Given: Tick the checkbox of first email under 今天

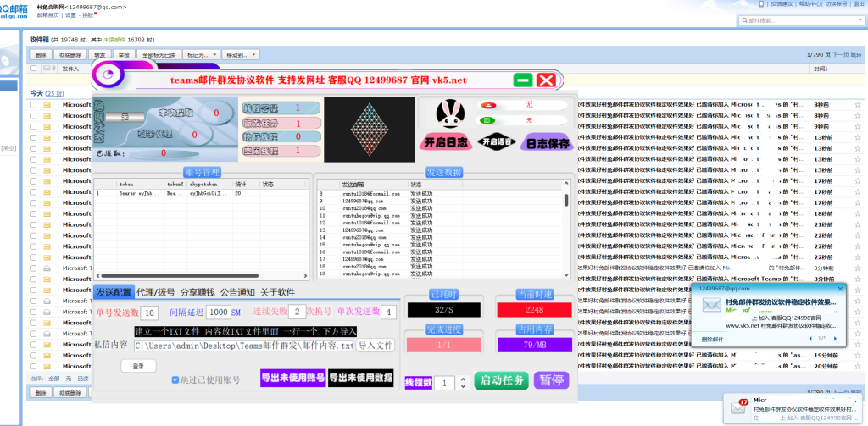Looking at the screenshot, I should (x=33, y=105).
